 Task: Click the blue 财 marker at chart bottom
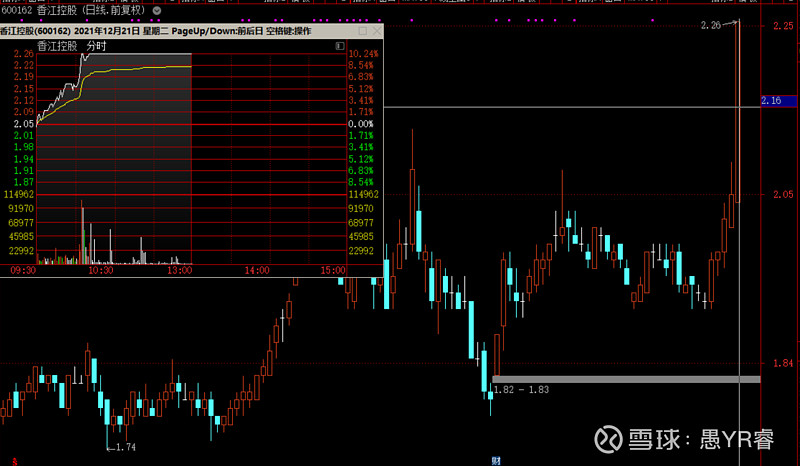(x=494, y=461)
